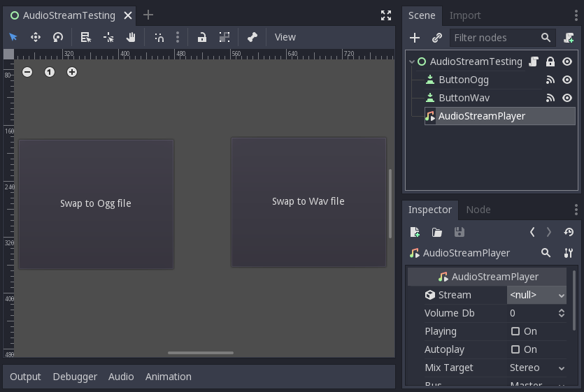Open the Mix Target Stereo dropdown
Screen dimensions: 584x392
pos(536,368)
